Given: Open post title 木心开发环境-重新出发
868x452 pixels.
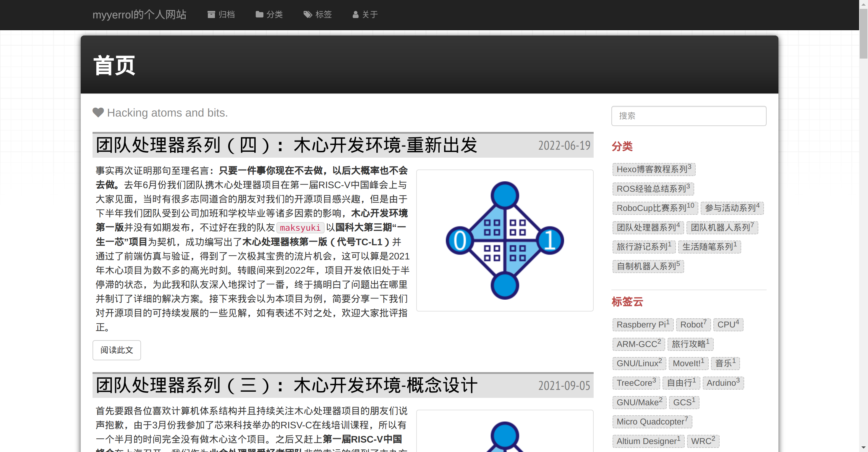Looking at the screenshot, I should [286, 145].
